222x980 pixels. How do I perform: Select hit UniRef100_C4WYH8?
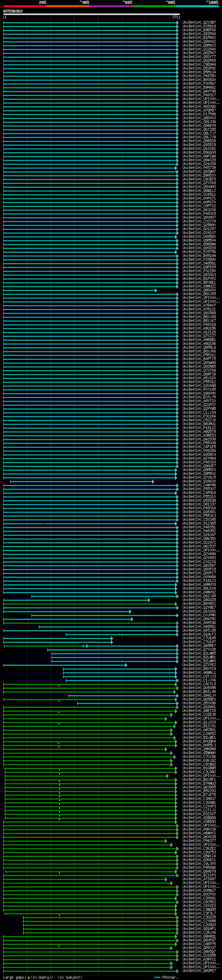coord(199,485)
